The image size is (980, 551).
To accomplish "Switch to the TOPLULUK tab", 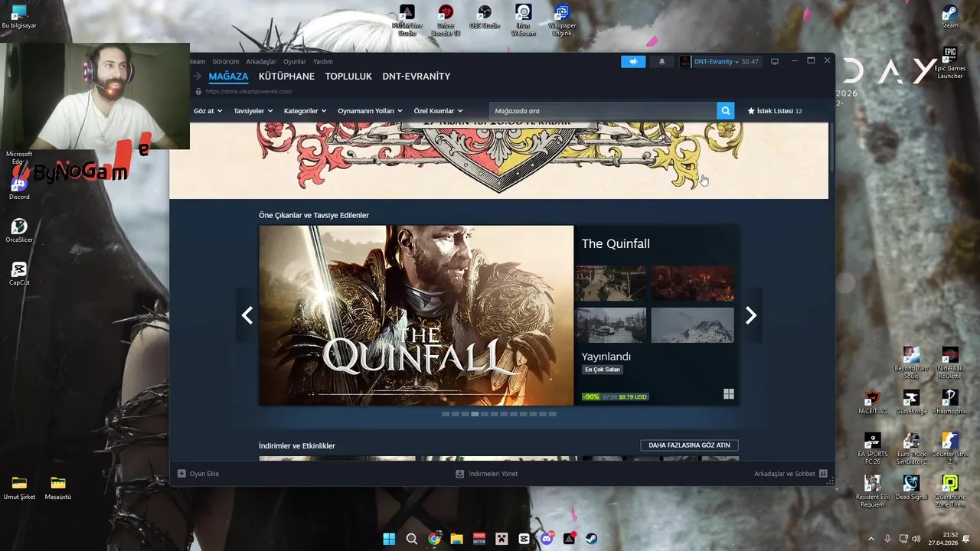I will click(348, 77).
